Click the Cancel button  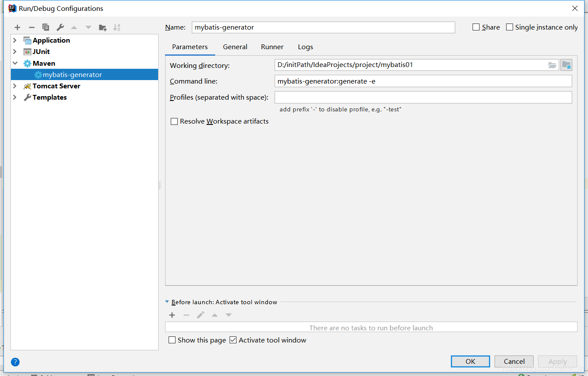[514, 361]
